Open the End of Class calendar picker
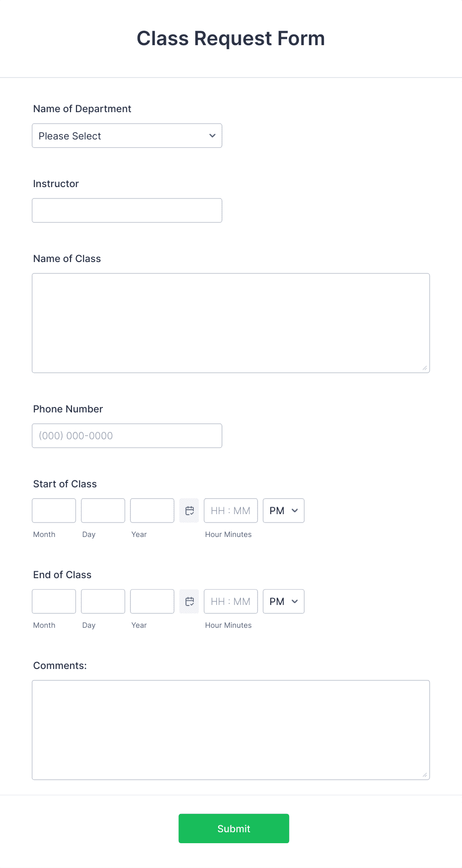The image size is (462, 868). (189, 601)
